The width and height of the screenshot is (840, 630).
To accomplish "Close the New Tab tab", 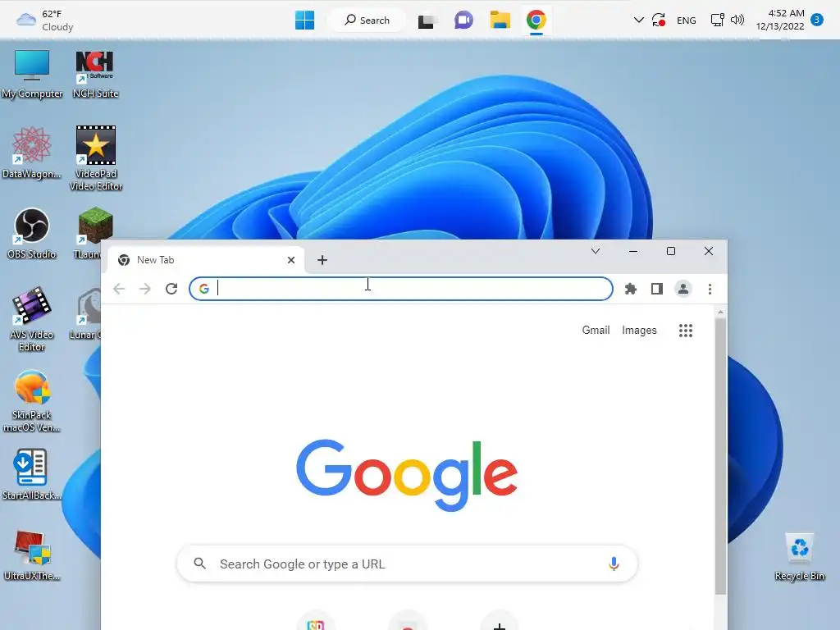I will (x=291, y=260).
